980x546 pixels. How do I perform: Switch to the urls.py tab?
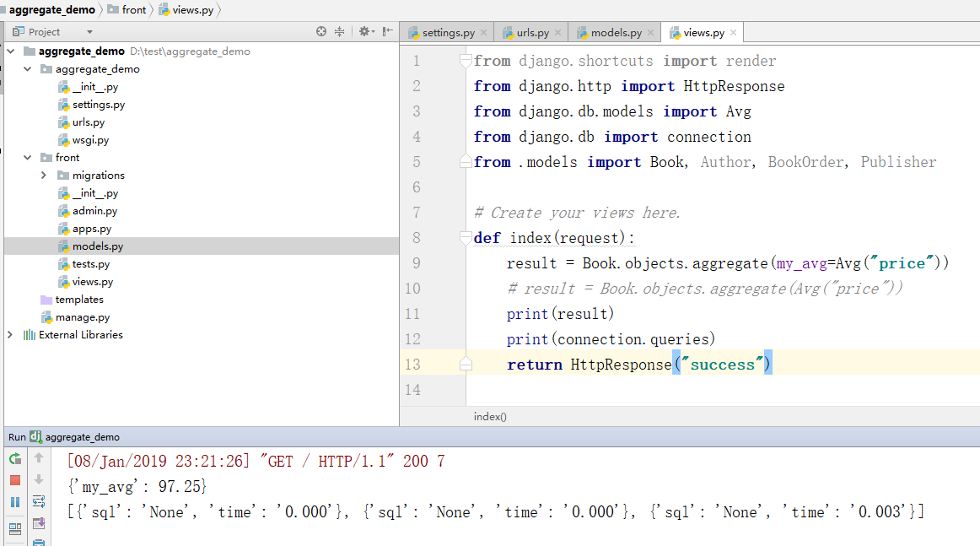point(532,33)
